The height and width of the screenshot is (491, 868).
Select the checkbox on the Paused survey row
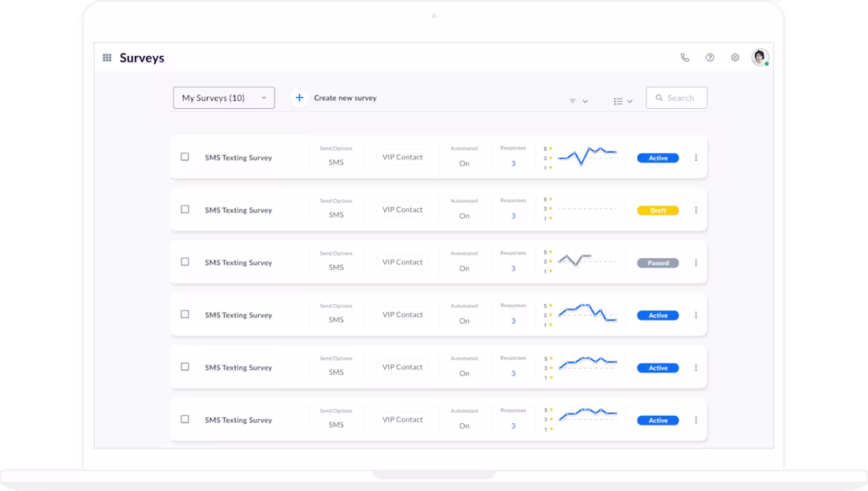[185, 262]
